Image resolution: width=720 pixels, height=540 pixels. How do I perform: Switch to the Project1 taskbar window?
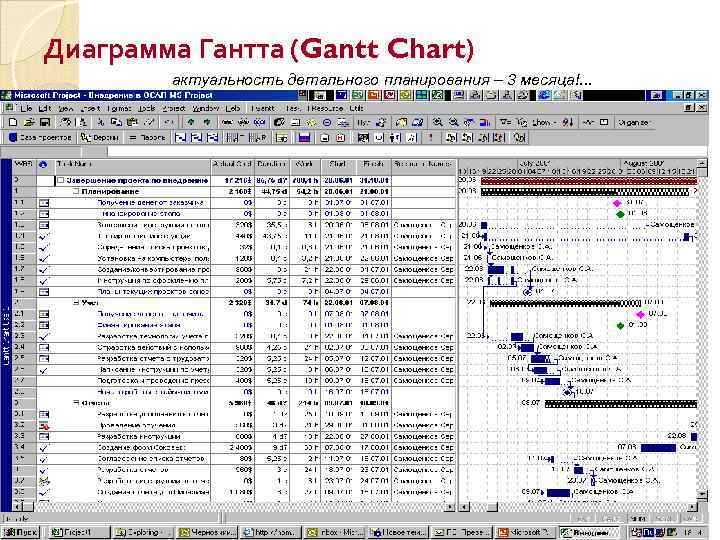point(79,532)
